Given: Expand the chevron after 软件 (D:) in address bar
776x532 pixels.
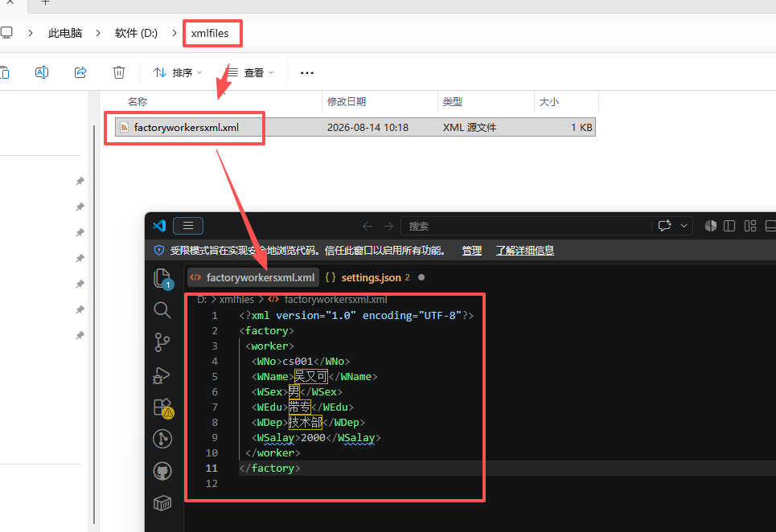Looking at the screenshot, I should pos(174,33).
